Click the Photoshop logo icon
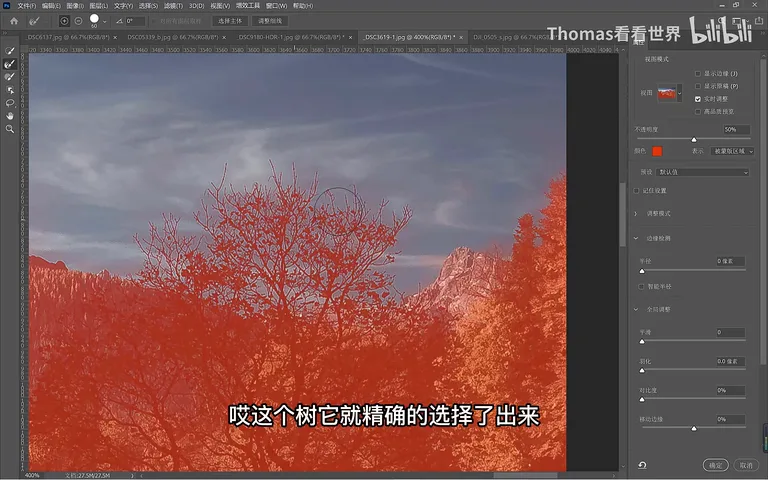 point(6,6)
